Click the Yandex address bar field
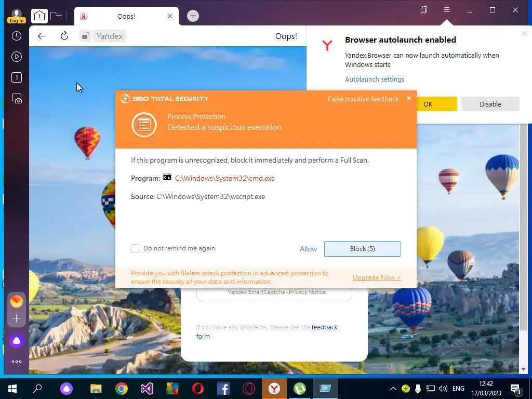 point(110,36)
